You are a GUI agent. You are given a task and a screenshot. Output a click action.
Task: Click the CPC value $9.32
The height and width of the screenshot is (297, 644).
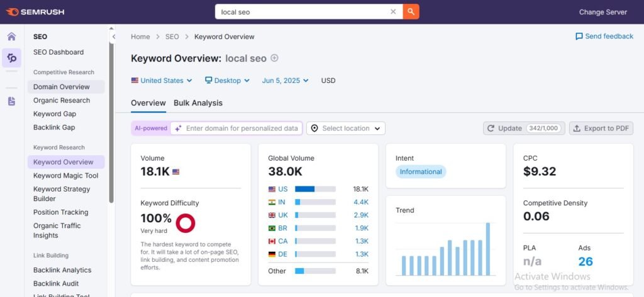pyautogui.click(x=540, y=171)
